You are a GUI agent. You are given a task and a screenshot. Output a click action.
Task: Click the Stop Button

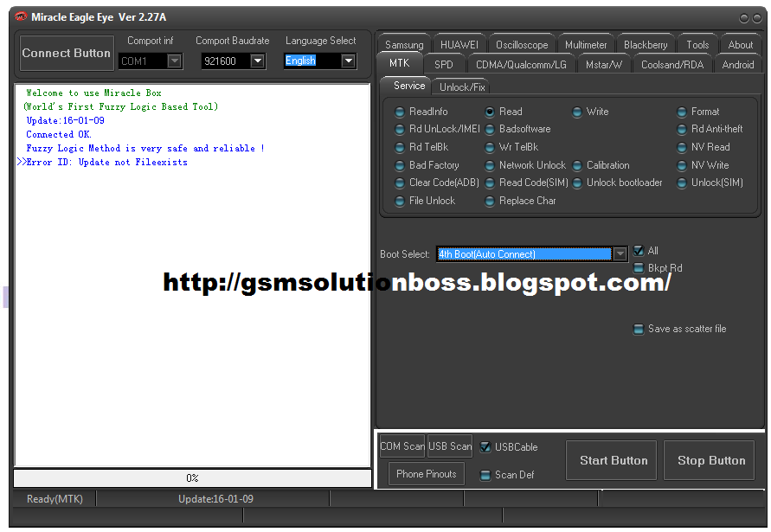tap(709, 460)
